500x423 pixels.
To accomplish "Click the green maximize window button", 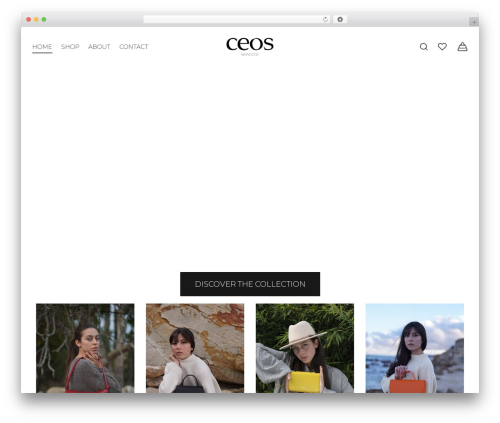I will tap(44, 20).
